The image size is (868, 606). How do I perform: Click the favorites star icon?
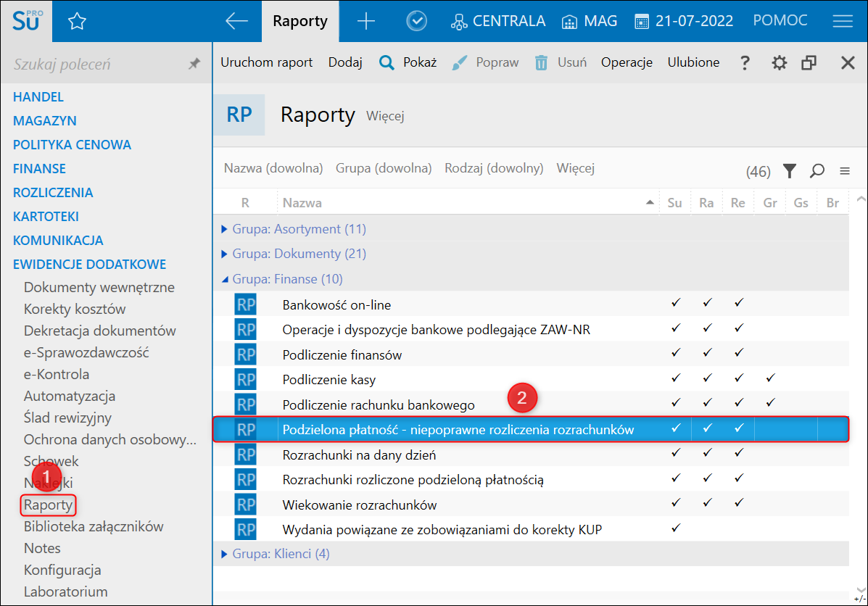click(77, 22)
